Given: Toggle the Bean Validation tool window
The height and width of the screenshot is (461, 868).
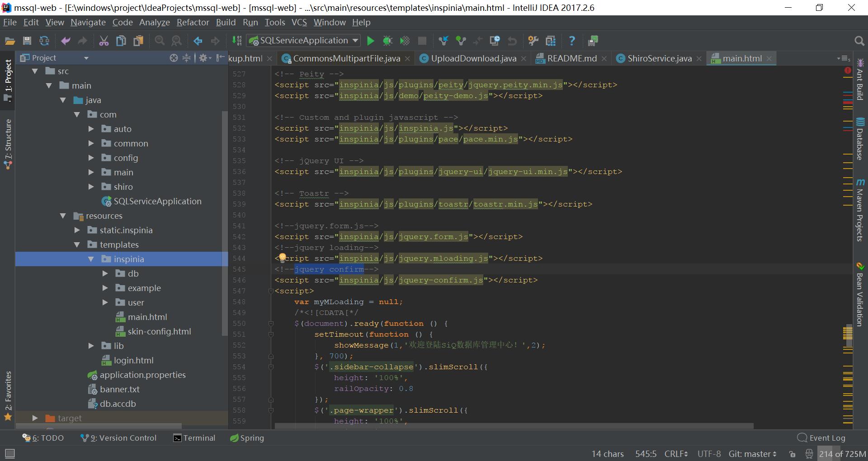Looking at the screenshot, I should pyautogui.click(x=860, y=294).
